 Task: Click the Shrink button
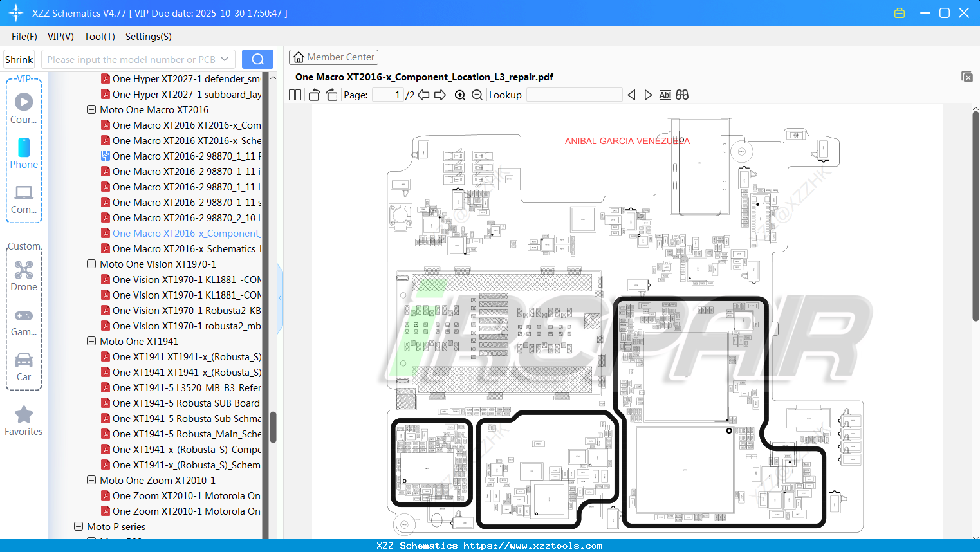[x=19, y=59]
